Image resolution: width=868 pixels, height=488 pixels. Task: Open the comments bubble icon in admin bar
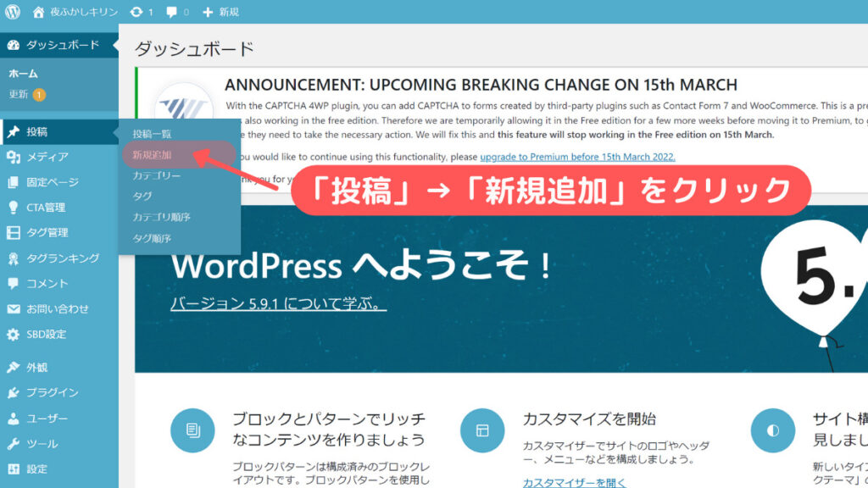171,12
